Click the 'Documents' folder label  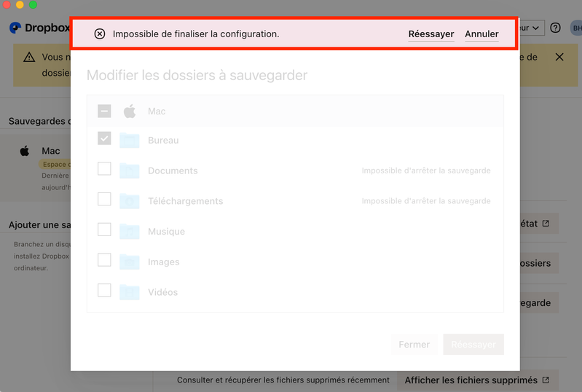[173, 170]
